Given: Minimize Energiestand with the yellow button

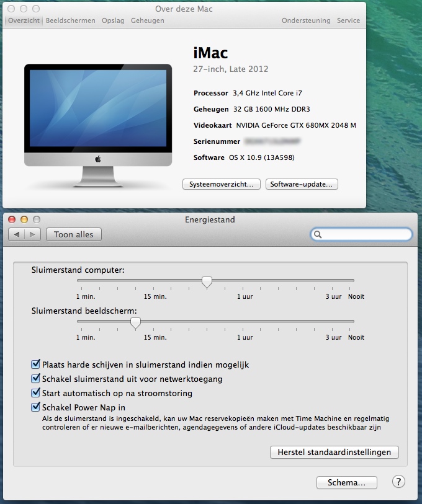Looking at the screenshot, I should 24,219.
